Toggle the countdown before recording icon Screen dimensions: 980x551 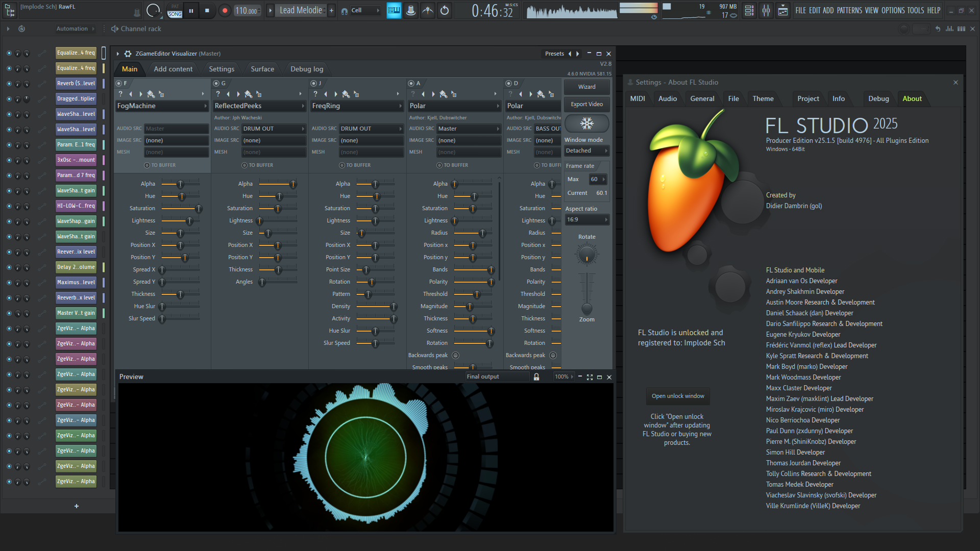(410, 10)
